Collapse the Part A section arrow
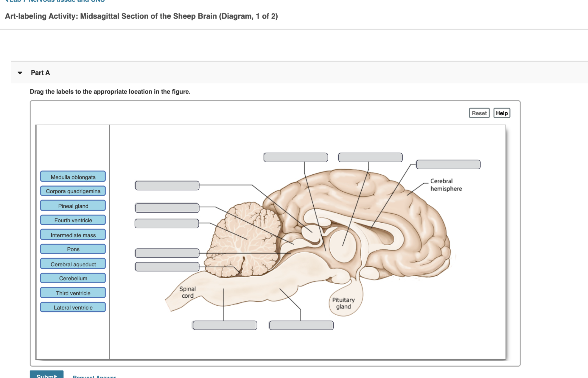This screenshot has height=378, width=588. click(x=20, y=73)
